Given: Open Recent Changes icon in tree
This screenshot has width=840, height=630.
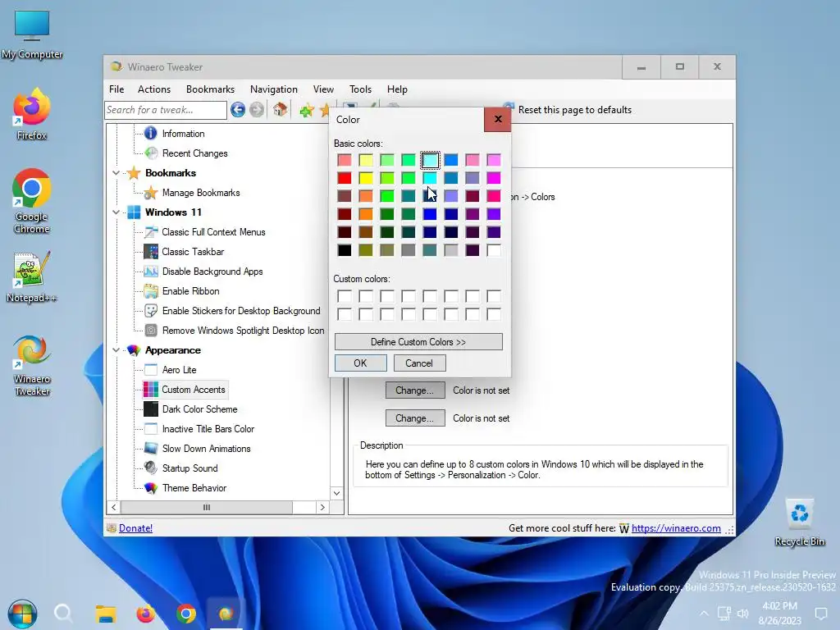Looking at the screenshot, I should point(151,153).
